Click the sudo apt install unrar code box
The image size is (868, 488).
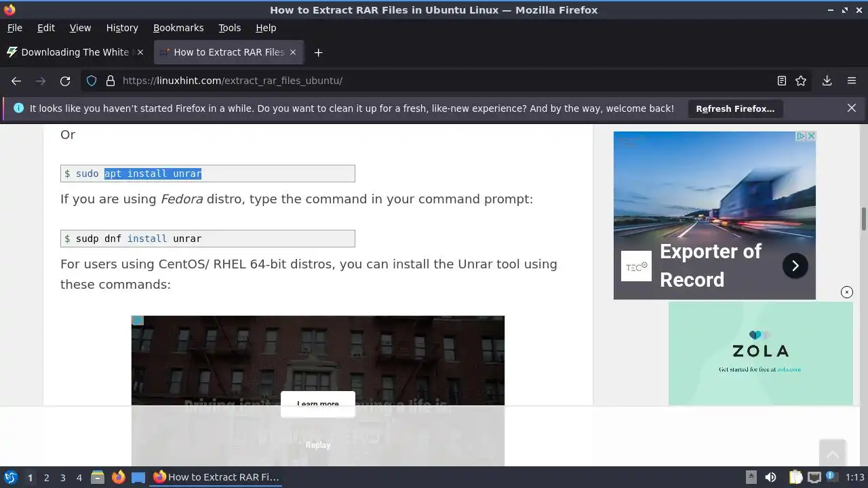pos(208,174)
